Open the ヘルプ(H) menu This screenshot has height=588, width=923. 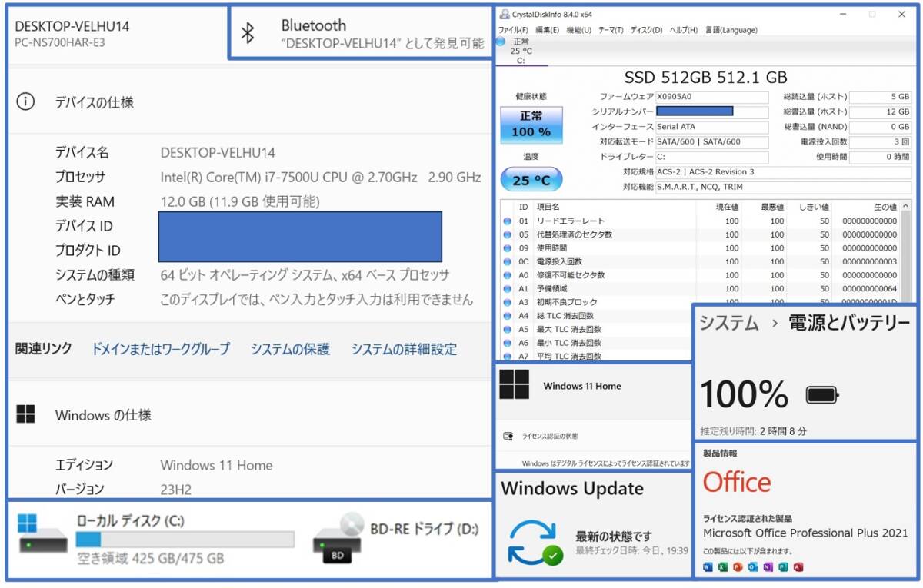(x=684, y=30)
